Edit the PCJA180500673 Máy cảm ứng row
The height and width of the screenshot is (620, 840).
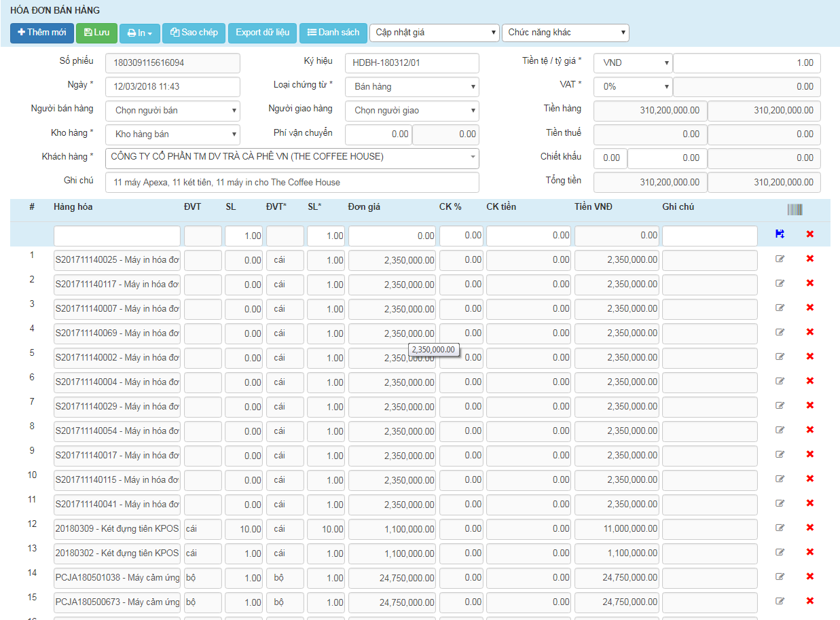(x=780, y=601)
